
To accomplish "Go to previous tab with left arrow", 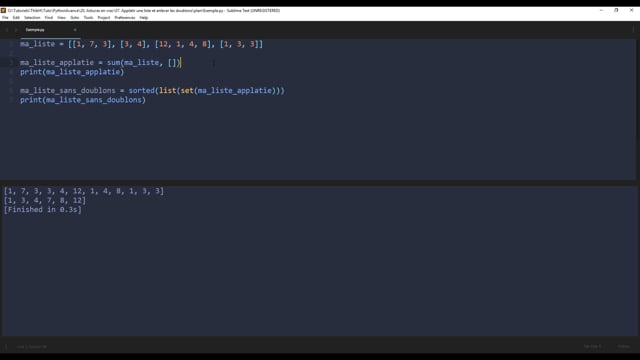I will [7, 30].
